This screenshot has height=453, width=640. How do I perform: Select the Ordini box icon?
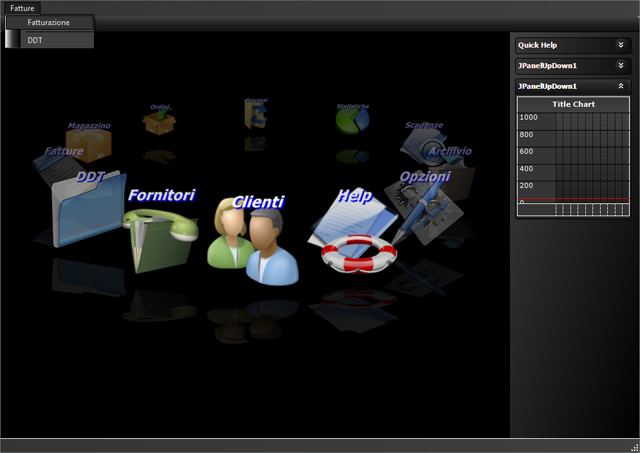158,121
